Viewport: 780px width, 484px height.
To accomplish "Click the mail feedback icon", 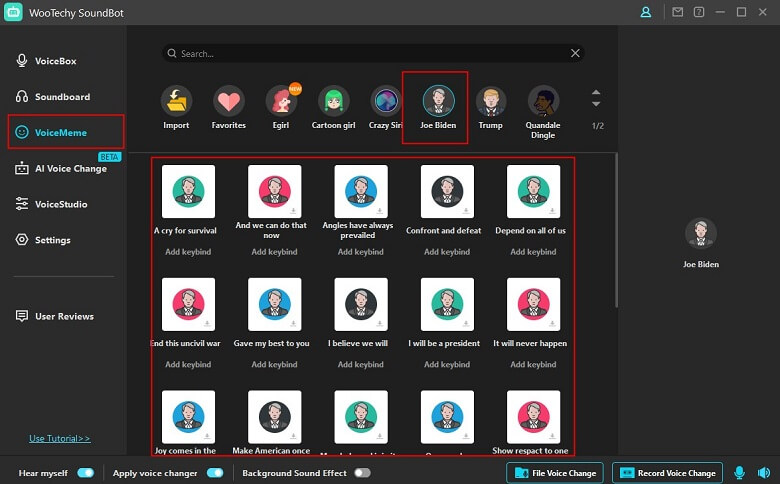I will (678, 12).
